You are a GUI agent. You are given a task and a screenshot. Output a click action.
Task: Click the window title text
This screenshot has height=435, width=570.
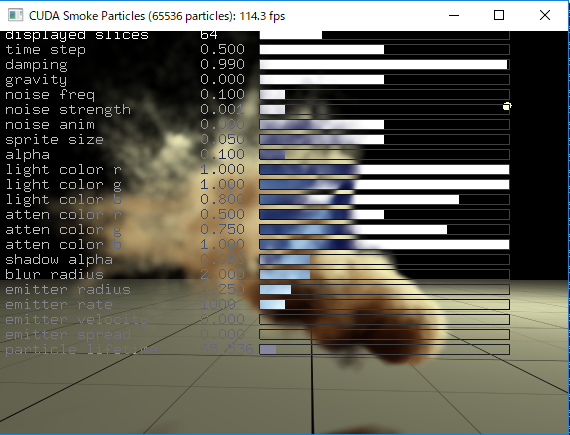[157, 16]
